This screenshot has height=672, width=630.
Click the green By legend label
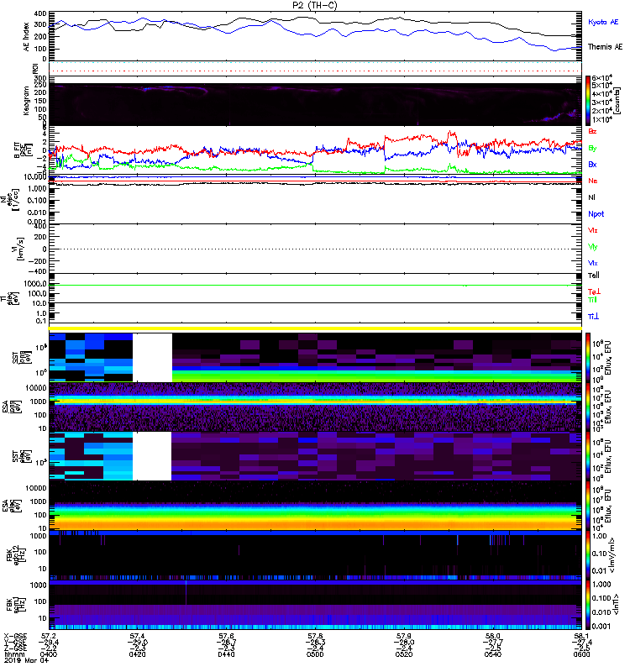pos(592,149)
